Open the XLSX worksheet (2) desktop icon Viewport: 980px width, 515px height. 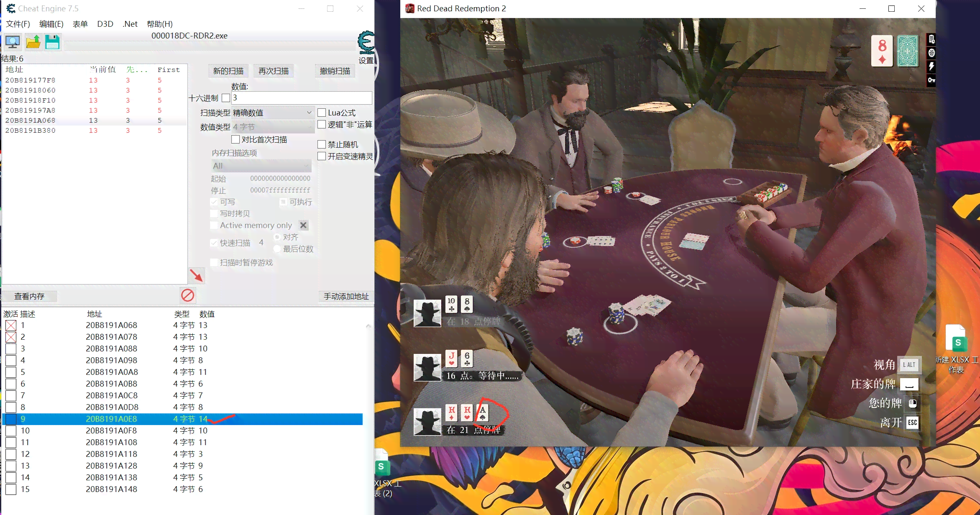pyautogui.click(x=384, y=474)
